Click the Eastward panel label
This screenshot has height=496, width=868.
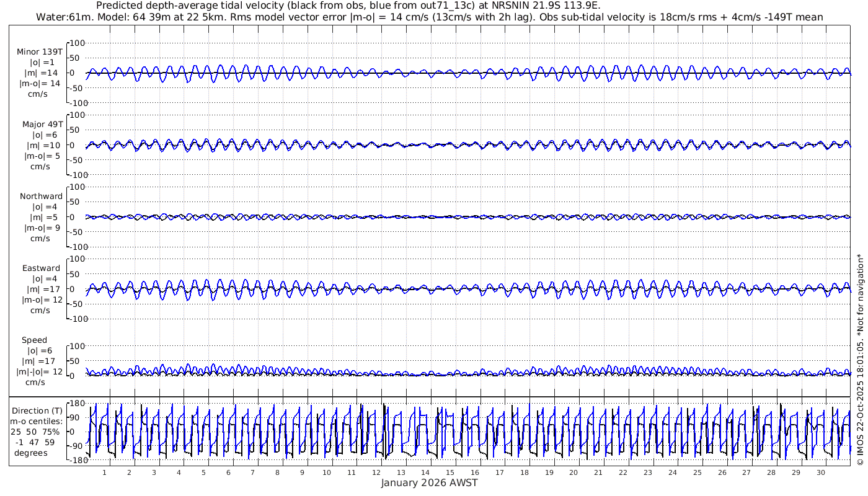tap(41, 268)
